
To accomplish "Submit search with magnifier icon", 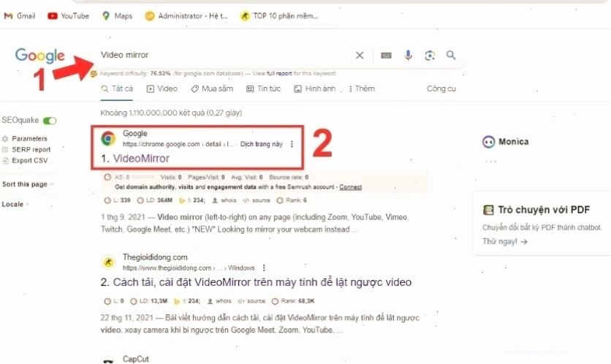I will (451, 55).
